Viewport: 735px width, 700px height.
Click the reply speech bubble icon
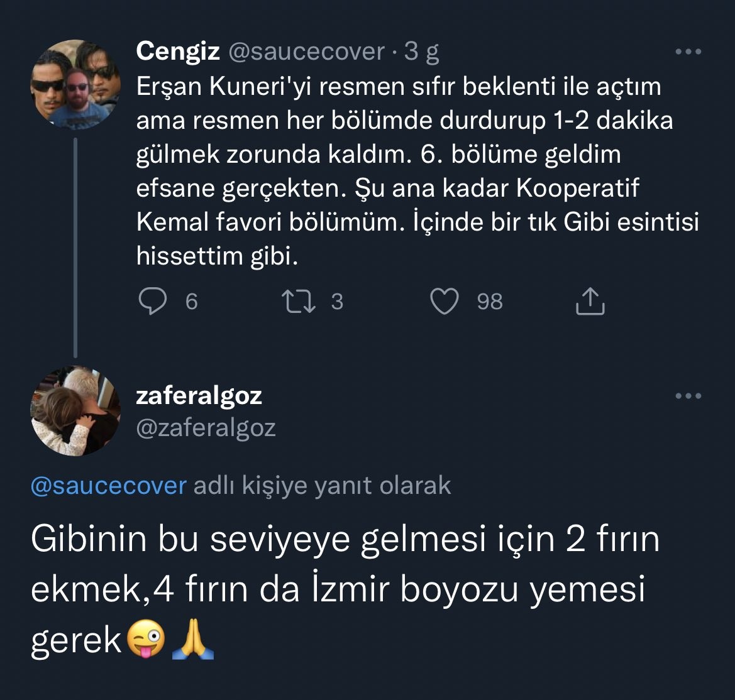click(152, 302)
